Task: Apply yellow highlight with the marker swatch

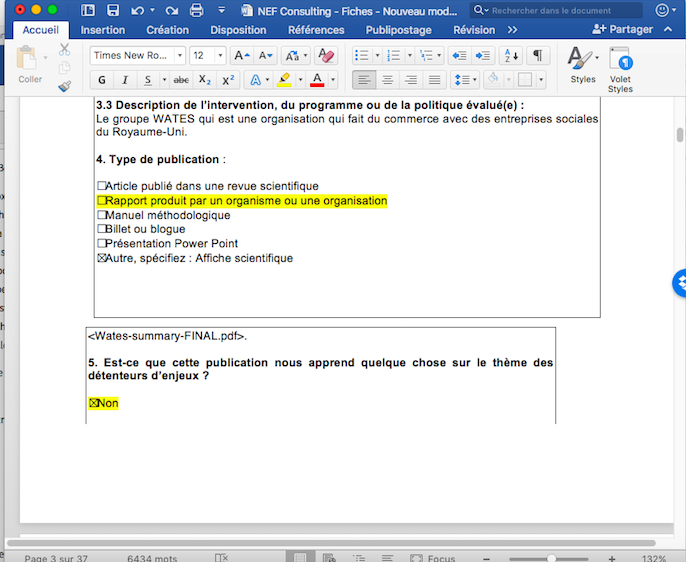Action: pyautogui.click(x=284, y=80)
